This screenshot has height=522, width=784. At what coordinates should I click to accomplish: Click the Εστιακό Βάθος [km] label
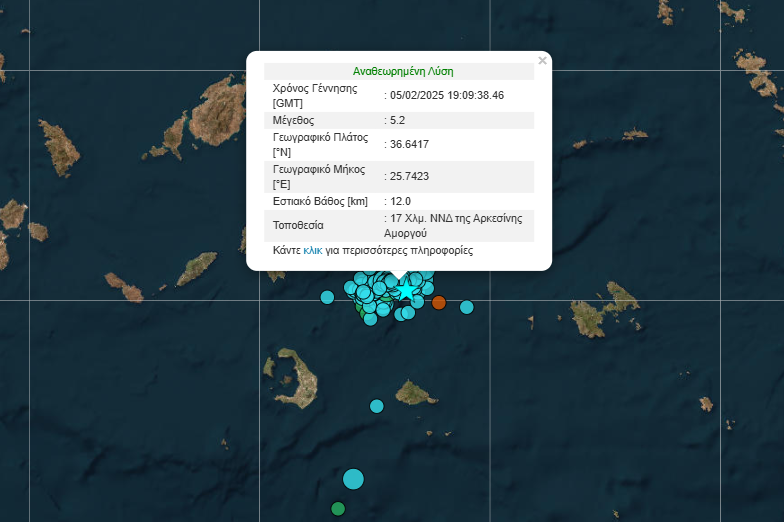click(320, 202)
